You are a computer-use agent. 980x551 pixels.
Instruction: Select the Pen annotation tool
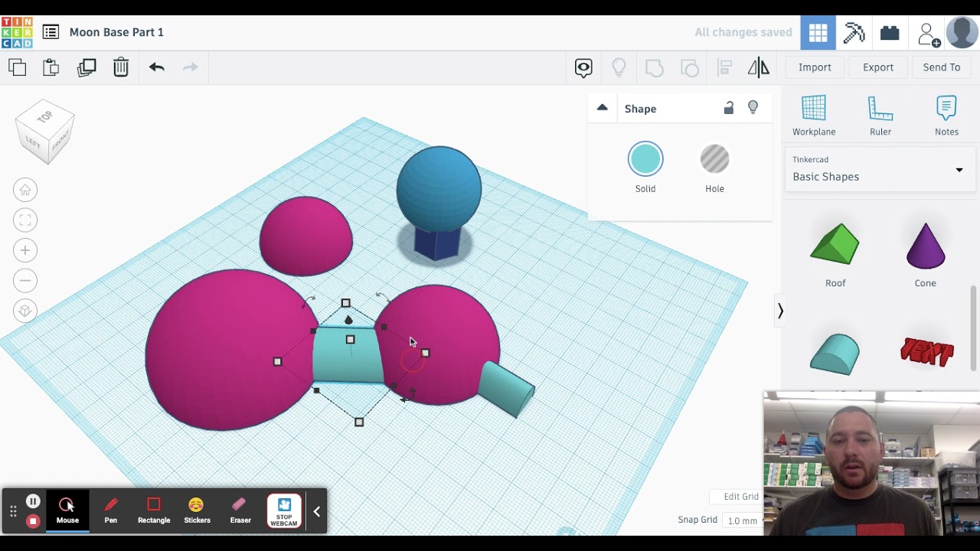[111, 510]
